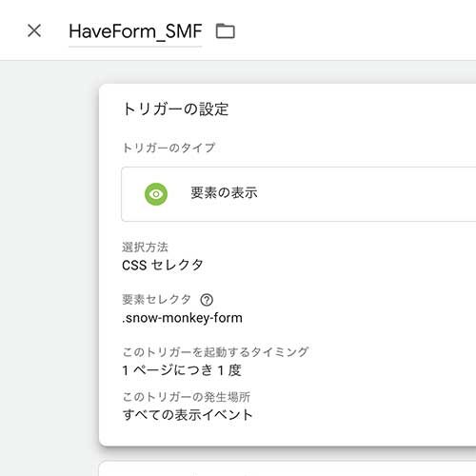Click the このトリガーを起動するタイミング label
The width and height of the screenshot is (476, 476).
pos(215,351)
